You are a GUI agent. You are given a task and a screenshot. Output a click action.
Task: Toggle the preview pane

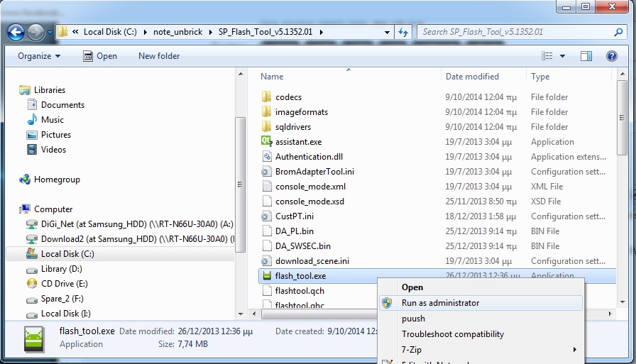coord(586,56)
